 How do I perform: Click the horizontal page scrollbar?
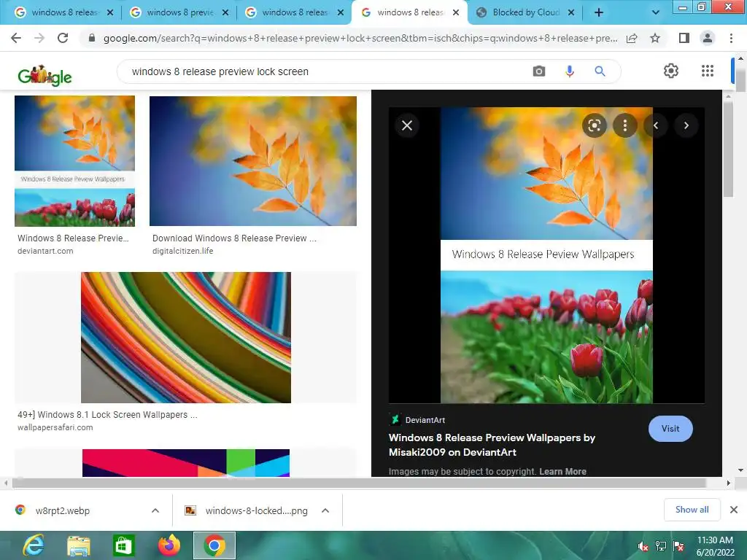(x=359, y=483)
